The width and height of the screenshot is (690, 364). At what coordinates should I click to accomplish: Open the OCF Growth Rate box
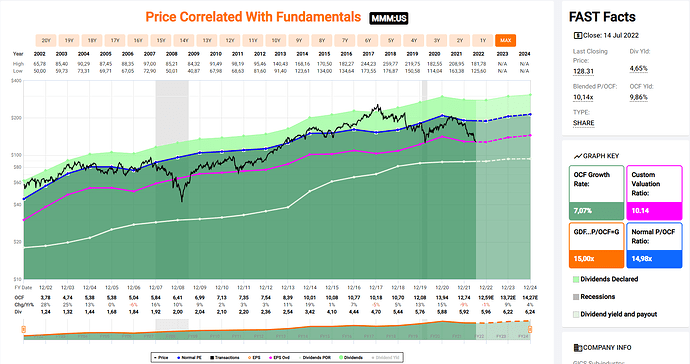tap(596, 193)
